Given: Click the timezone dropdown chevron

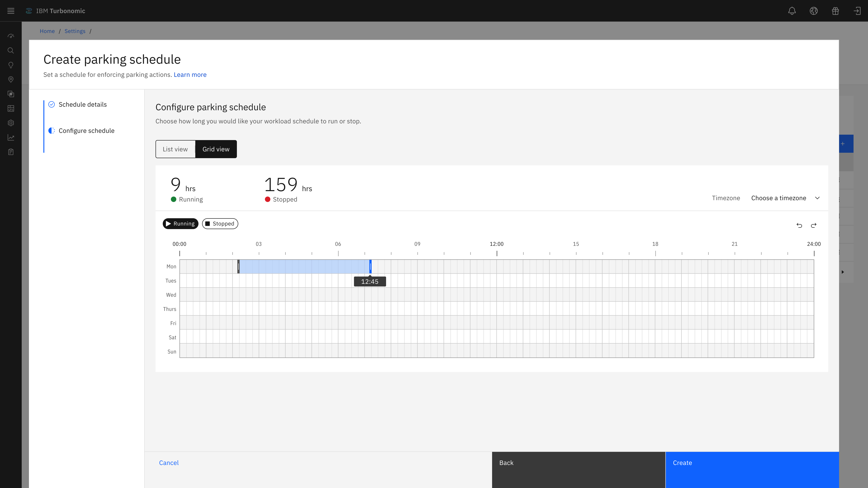Looking at the screenshot, I should click(817, 198).
